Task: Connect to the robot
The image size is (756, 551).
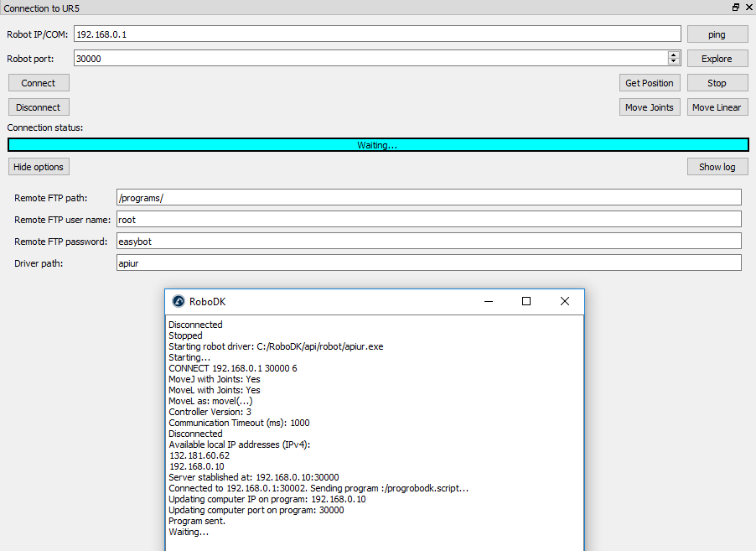Action: (x=39, y=83)
